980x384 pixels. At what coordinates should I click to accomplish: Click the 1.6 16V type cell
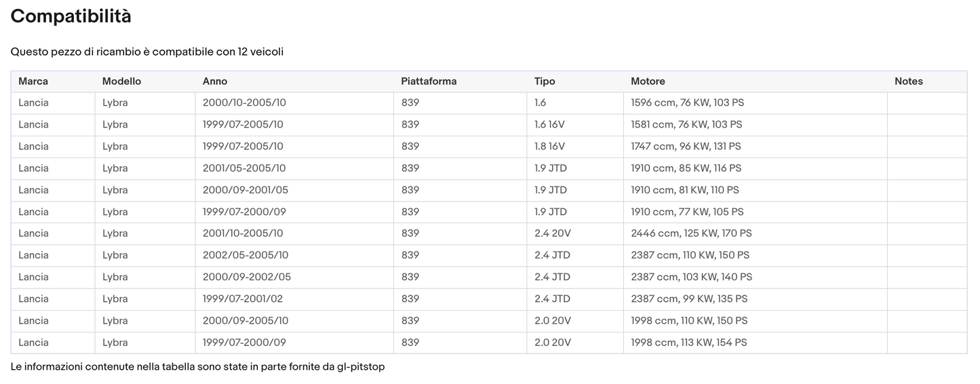[549, 125]
